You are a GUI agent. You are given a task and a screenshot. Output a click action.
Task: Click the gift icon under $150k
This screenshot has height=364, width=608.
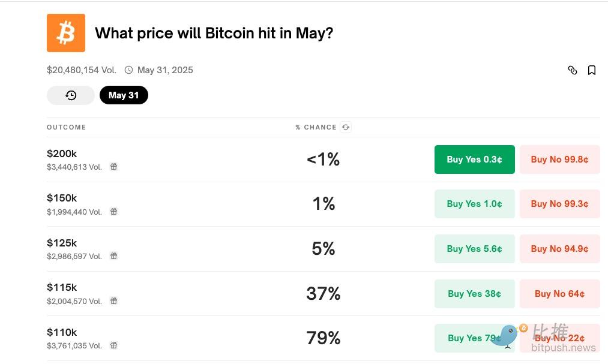pyautogui.click(x=114, y=212)
